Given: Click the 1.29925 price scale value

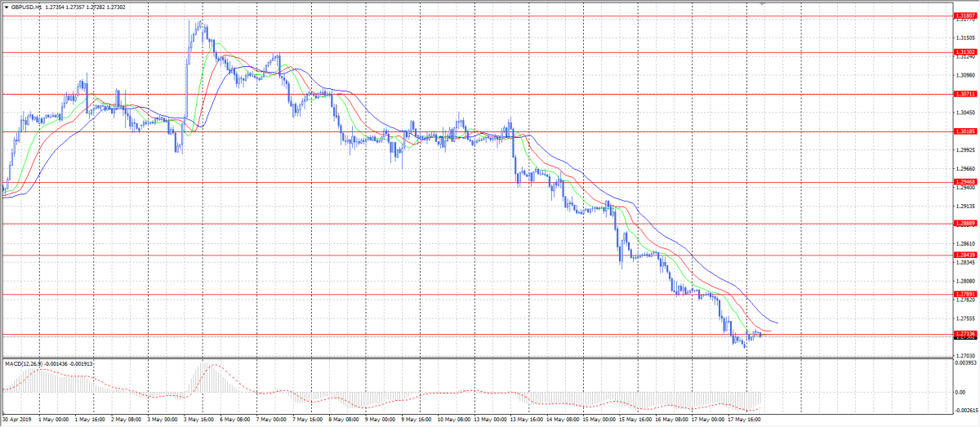Looking at the screenshot, I should tap(964, 150).
